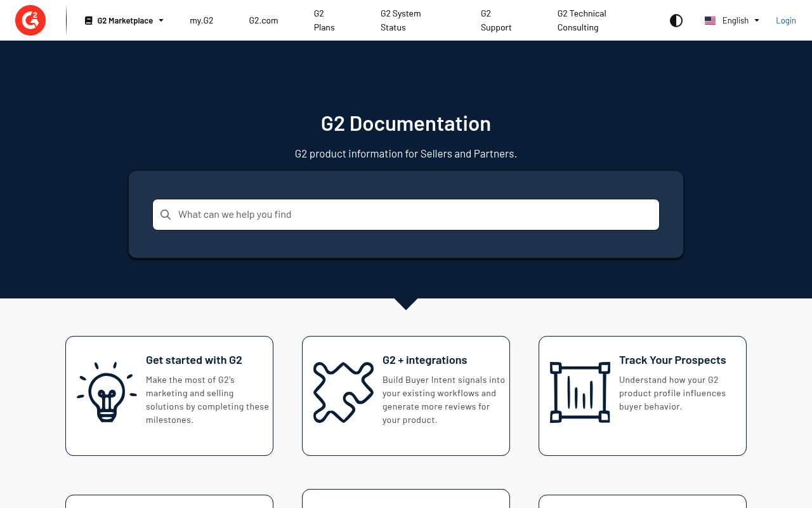Open Get started with G2 card title
Screen dimensions: 812x508
tap(194, 360)
